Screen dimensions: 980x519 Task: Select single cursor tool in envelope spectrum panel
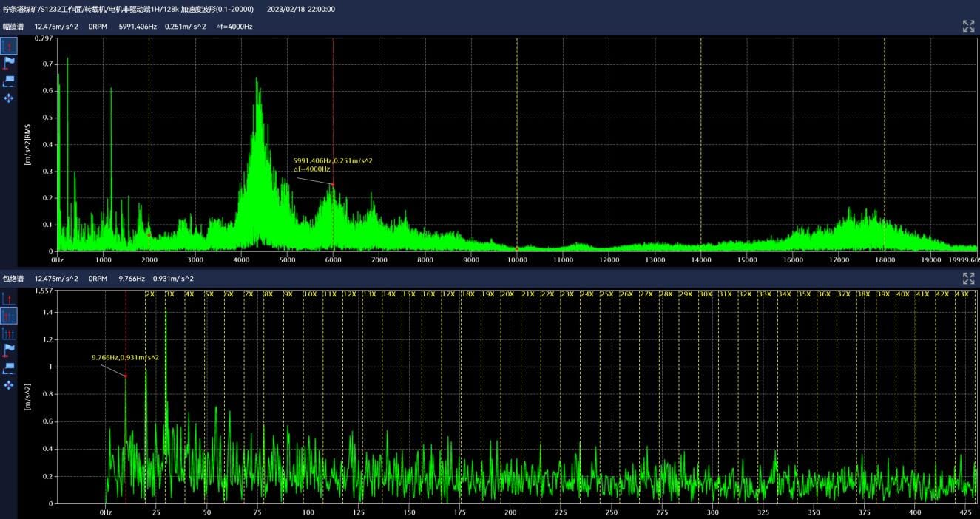9,299
